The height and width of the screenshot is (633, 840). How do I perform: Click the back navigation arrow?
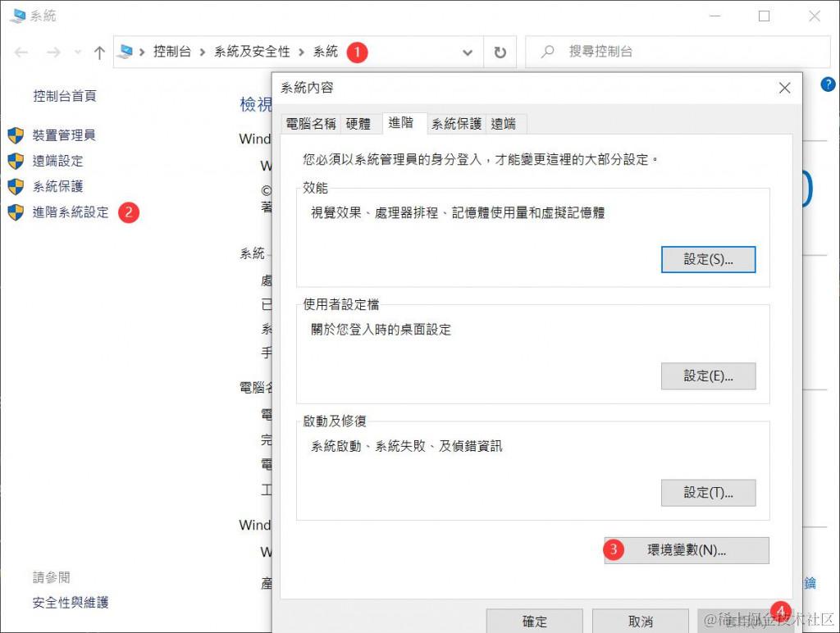pyautogui.click(x=21, y=52)
